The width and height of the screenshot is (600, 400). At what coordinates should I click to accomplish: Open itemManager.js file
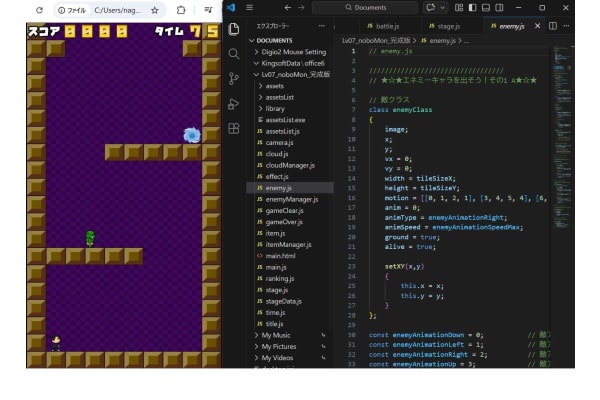(288, 245)
